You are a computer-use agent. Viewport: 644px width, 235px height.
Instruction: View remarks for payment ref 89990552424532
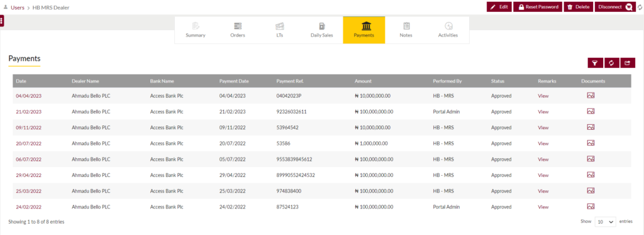coord(543,175)
